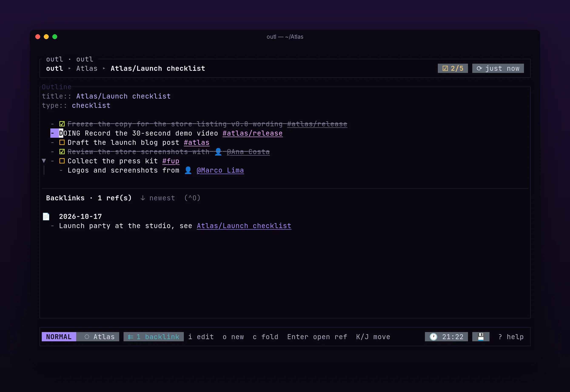Click the o new key hint
570x392 pixels.
pyautogui.click(x=233, y=337)
